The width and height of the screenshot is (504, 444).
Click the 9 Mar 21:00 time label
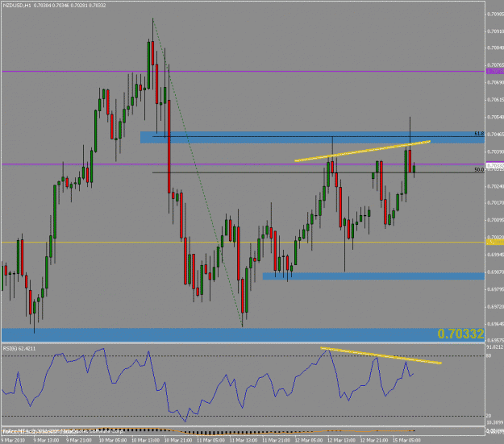(79, 440)
